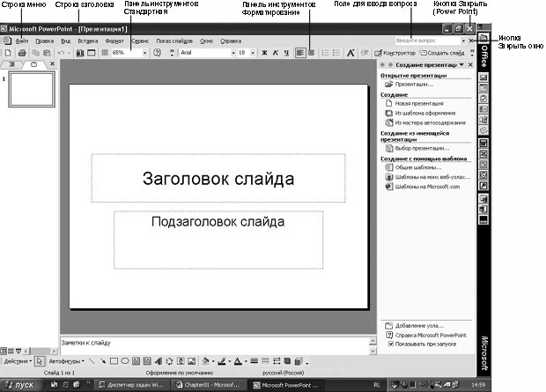This screenshot has width=546, height=392.
Task: Select the Oval drawing tool
Action: click(125, 361)
